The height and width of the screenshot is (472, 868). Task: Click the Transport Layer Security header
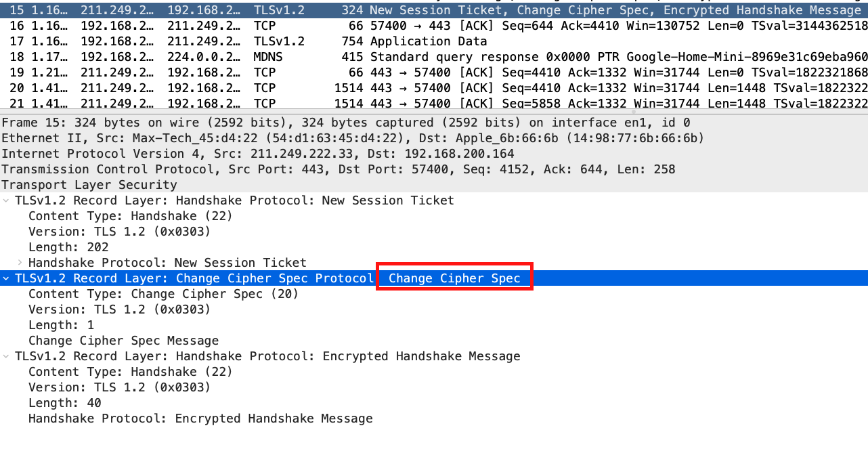pos(89,185)
